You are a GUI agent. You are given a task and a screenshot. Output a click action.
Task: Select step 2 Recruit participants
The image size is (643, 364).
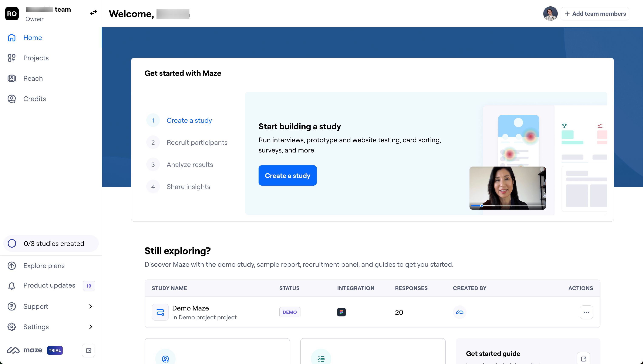187,142
